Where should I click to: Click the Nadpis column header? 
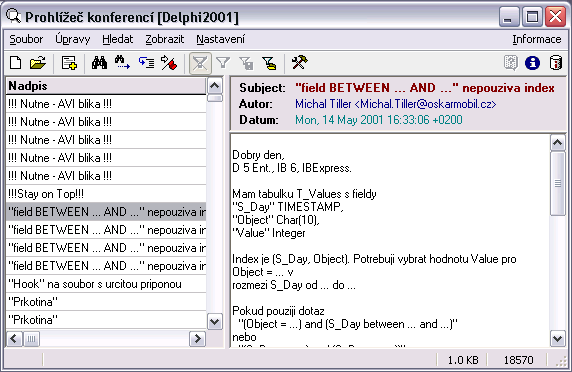click(x=106, y=86)
